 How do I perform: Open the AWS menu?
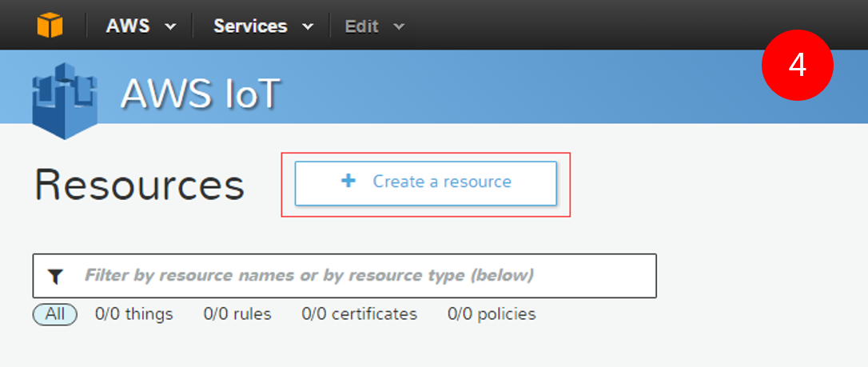pyautogui.click(x=128, y=26)
